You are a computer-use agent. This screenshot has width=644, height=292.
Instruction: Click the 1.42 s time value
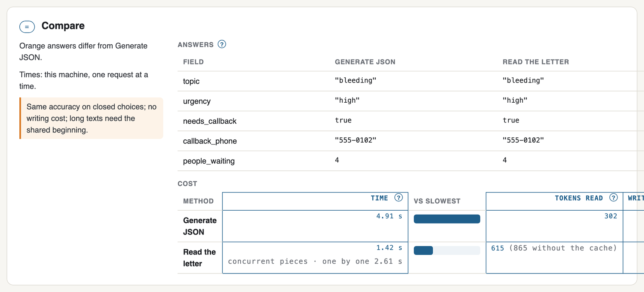click(389, 248)
